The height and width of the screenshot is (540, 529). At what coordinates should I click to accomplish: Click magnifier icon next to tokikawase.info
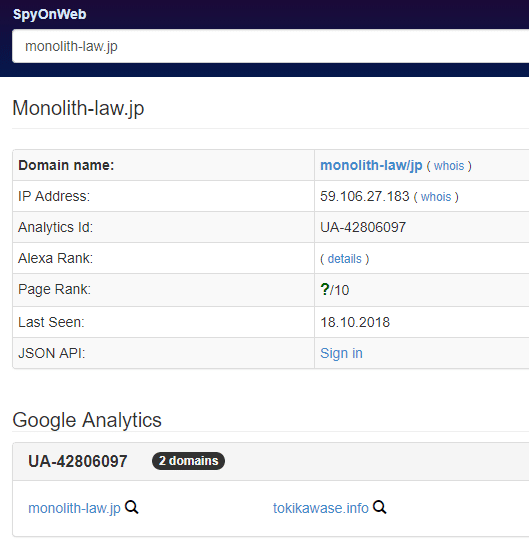click(380, 507)
